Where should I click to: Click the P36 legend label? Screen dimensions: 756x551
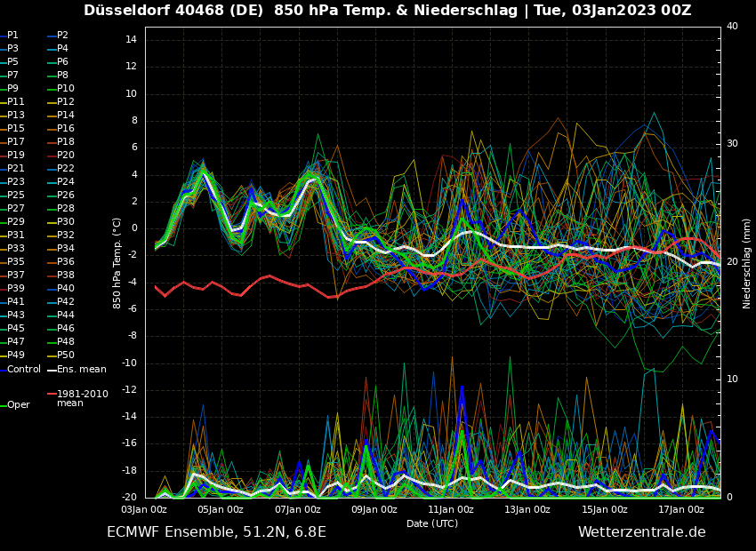tap(66, 262)
